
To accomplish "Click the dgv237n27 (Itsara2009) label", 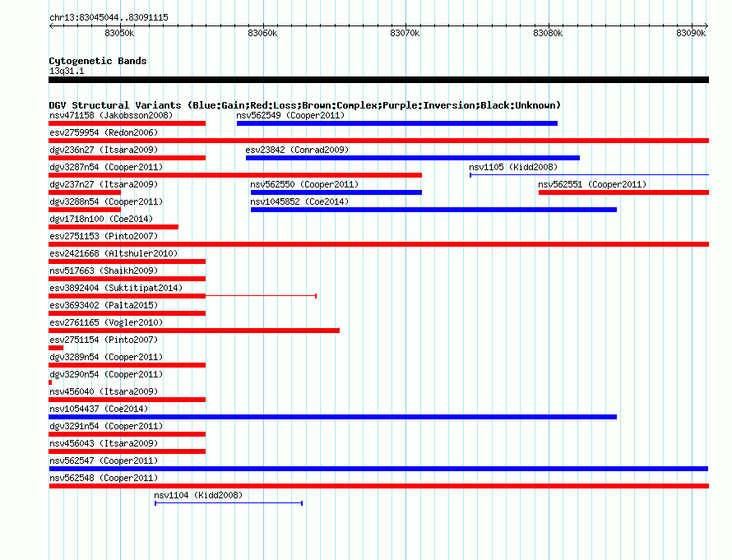I will click(x=104, y=184).
